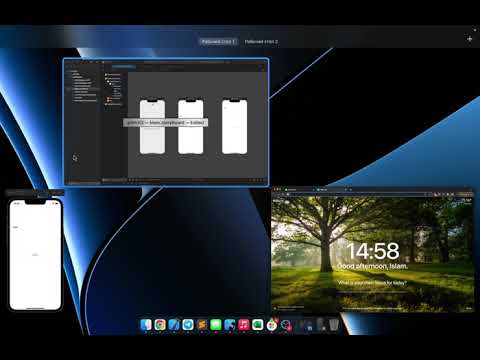Click the first view controller scene in storyboard
Viewport: 480px width, 360px height.
pyautogui.click(x=152, y=127)
